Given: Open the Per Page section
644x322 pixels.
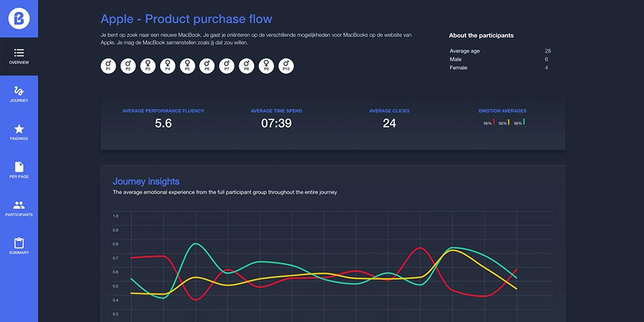Looking at the screenshot, I should [19, 170].
